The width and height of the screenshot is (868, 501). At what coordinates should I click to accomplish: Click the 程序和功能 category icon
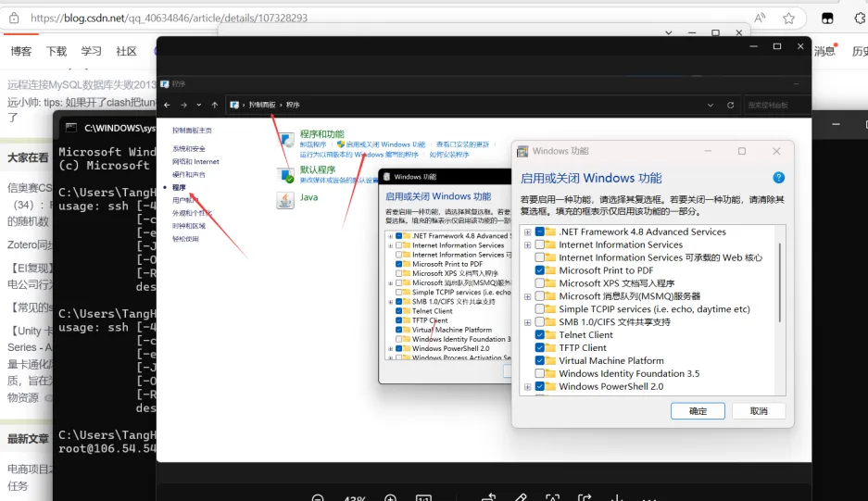(286, 140)
